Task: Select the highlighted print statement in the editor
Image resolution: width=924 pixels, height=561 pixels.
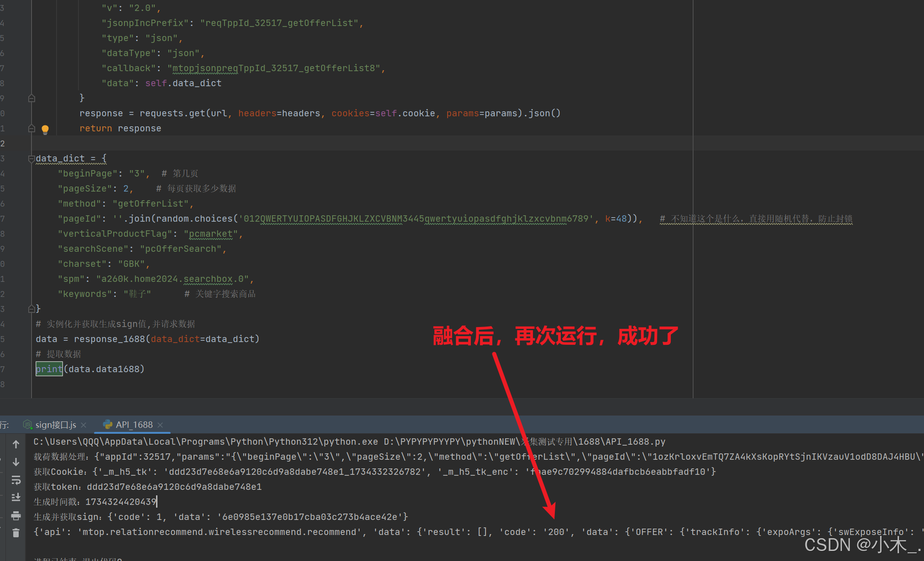Action: click(49, 369)
